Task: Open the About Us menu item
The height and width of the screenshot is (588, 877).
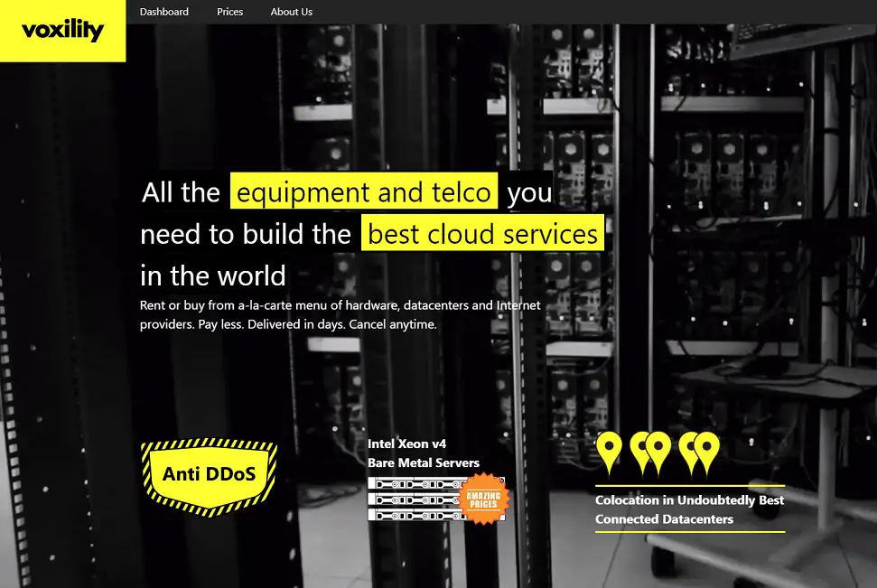Action: coord(292,12)
